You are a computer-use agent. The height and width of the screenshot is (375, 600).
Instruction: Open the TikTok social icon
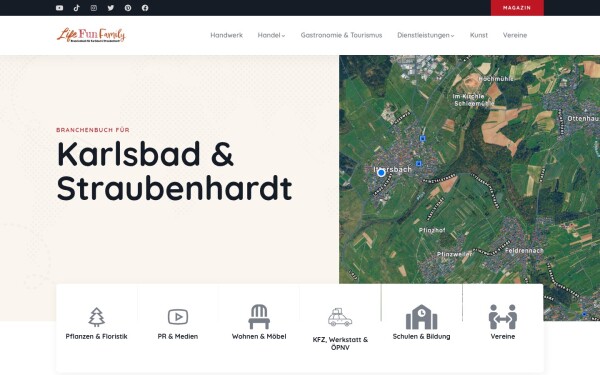pos(77,8)
